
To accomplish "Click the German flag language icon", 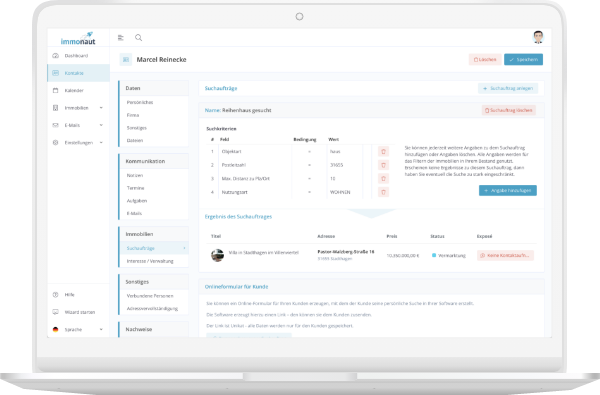I will coord(55,329).
